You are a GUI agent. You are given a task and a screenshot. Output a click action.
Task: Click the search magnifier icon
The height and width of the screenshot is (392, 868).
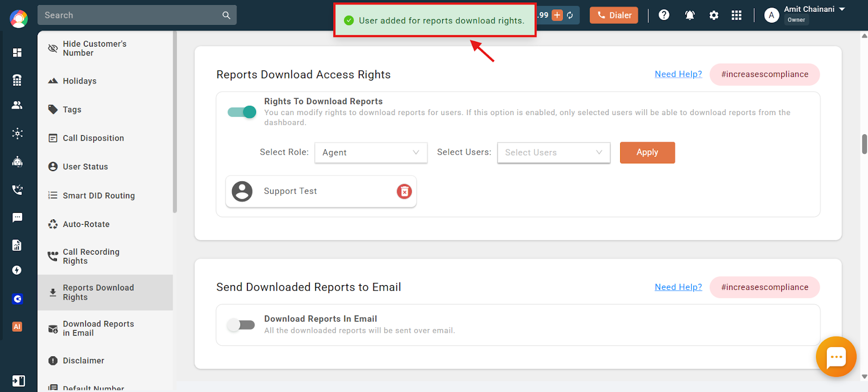pyautogui.click(x=226, y=15)
